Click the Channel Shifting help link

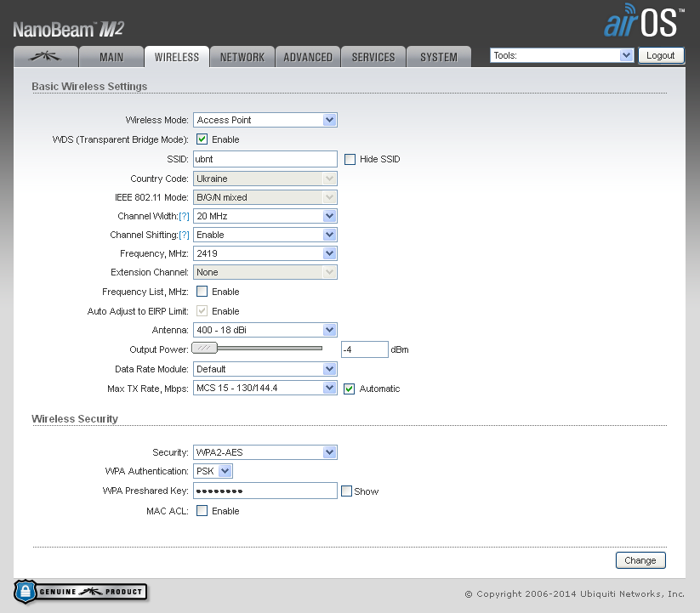(x=184, y=236)
